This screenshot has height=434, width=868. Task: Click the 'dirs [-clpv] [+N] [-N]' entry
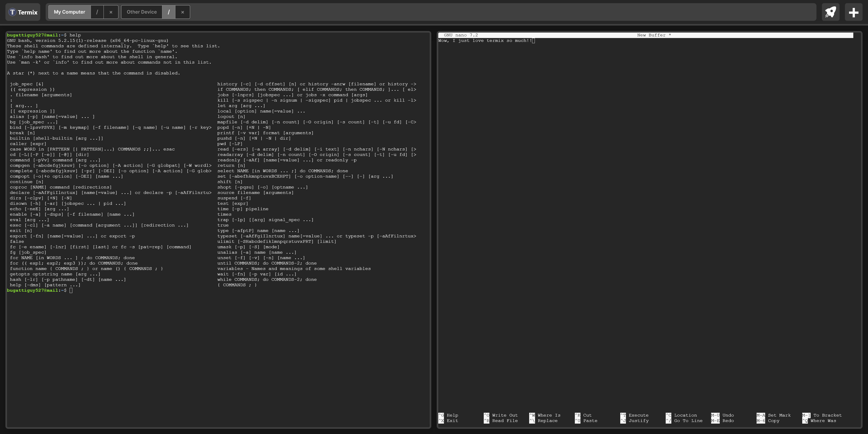click(41, 198)
